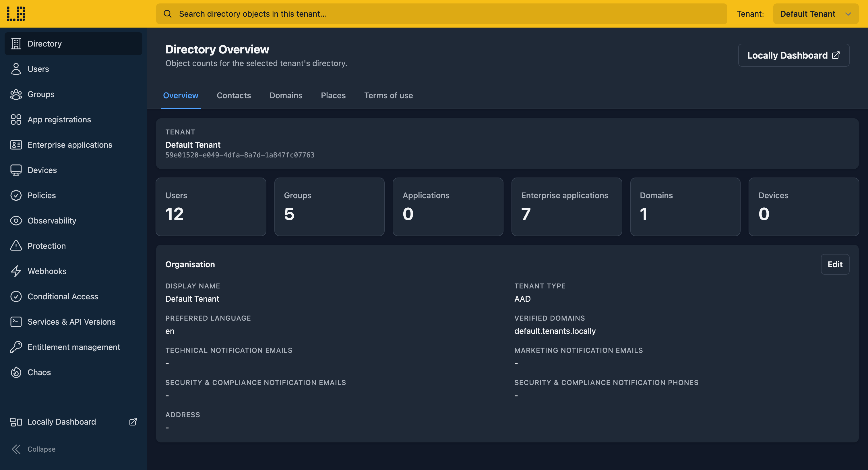Open Entitlement management in the sidebar
The height and width of the screenshot is (470, 868).
tap(73, 347)
